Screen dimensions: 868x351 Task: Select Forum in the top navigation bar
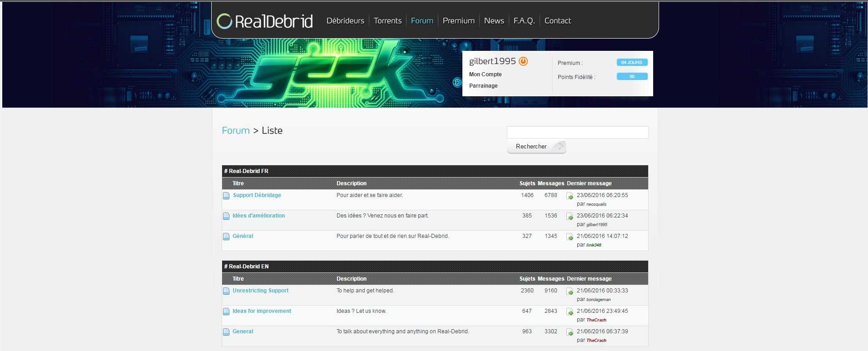[x=422, y=21]
